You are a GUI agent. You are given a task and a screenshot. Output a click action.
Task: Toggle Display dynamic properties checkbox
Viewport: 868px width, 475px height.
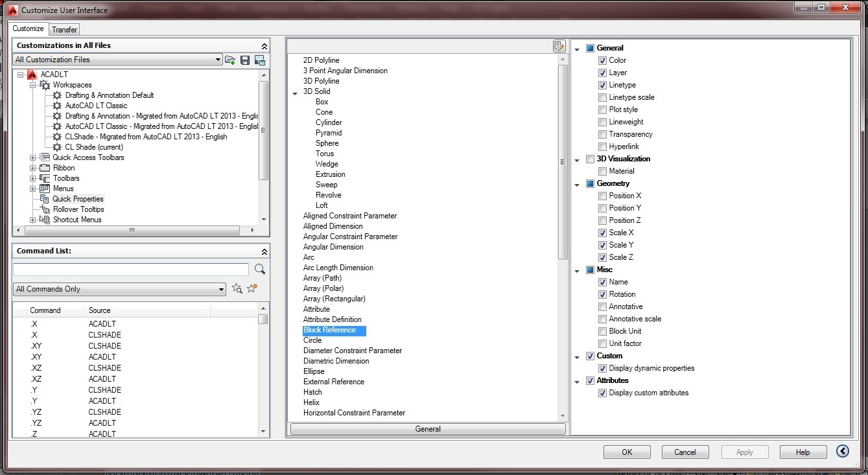603,368
